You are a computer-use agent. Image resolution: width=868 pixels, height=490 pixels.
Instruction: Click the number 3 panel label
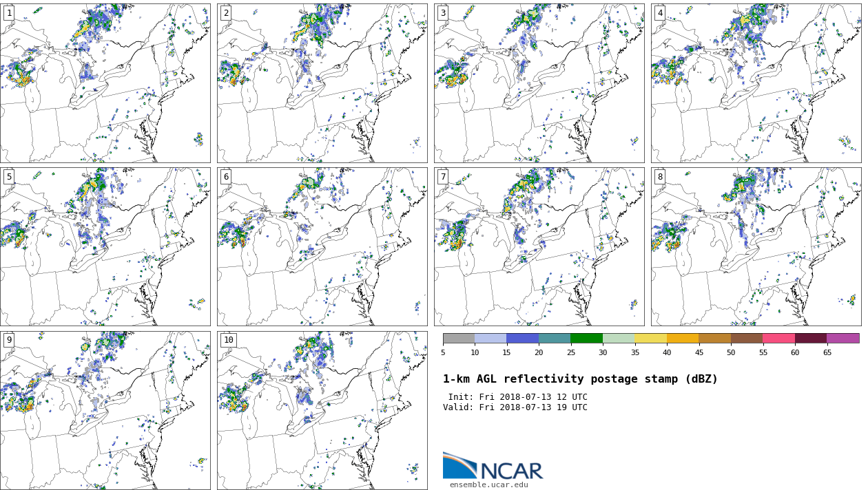tap(443, 13)
